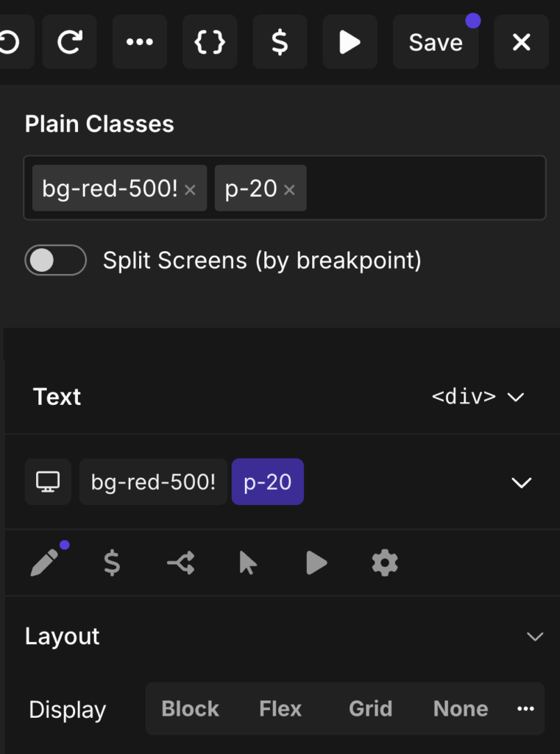Collapse the Layout section chevron
Image resolution: width=560 pixels, height=754 pixels.
point(535,636)
